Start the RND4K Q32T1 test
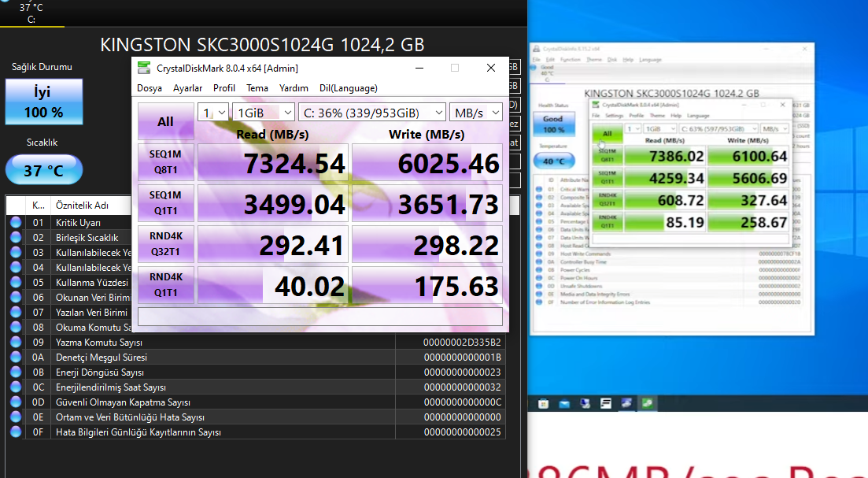Screen dimensions: 868x478 (x=165, y=244)
